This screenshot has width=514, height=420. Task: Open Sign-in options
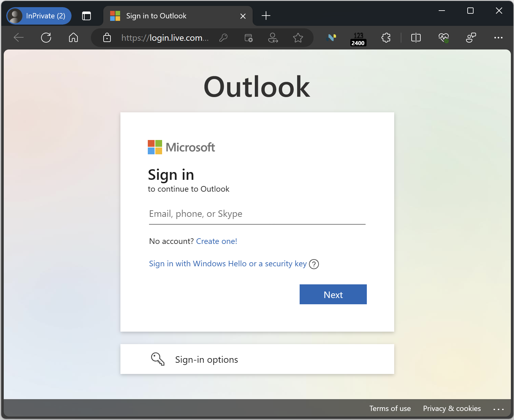(257, 359)
